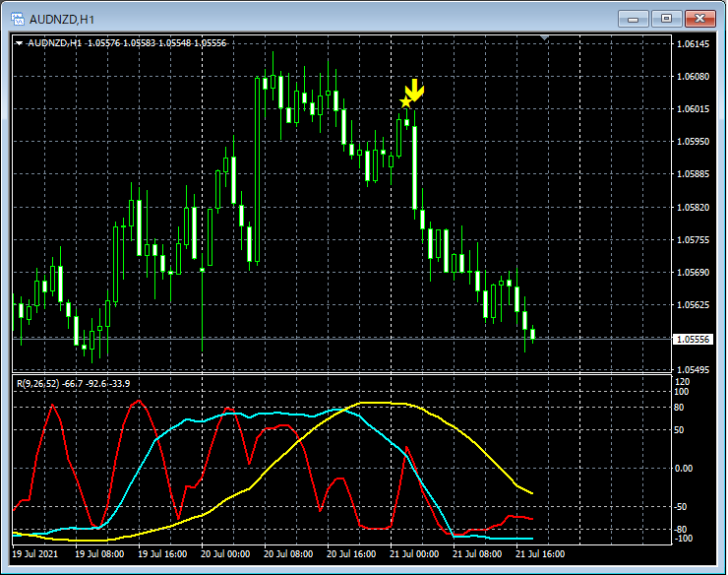The height and width of the screenshot is (575, 728).
Task: Click the 20 Jul 08:00 time label
Action: [x=288, y=554]
